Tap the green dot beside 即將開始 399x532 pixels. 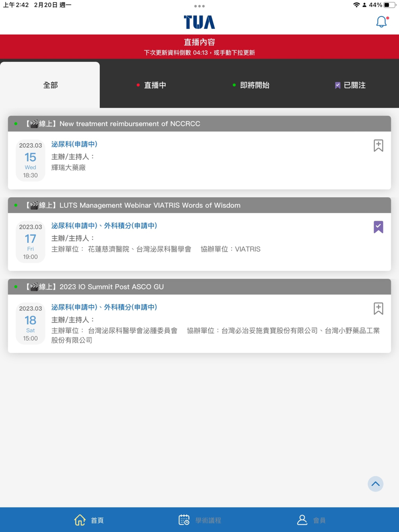click(234, 85)
